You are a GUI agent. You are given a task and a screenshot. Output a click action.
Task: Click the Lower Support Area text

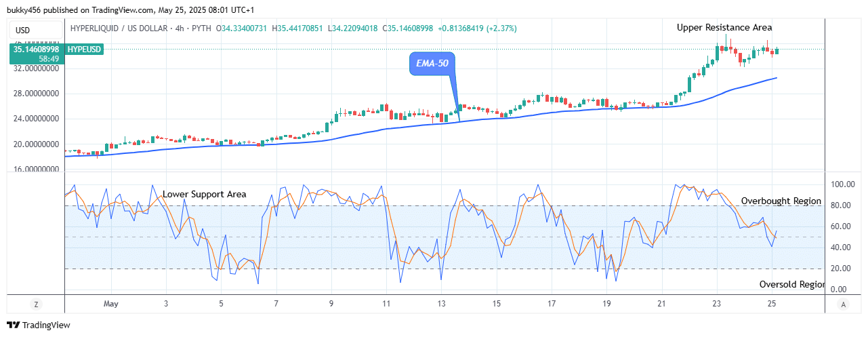coord(205,194)
